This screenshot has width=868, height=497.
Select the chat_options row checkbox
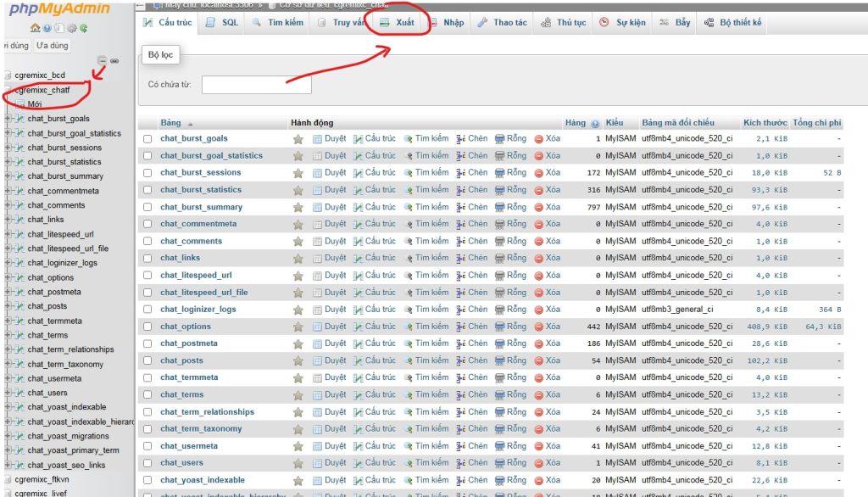[x=147, y=327]
